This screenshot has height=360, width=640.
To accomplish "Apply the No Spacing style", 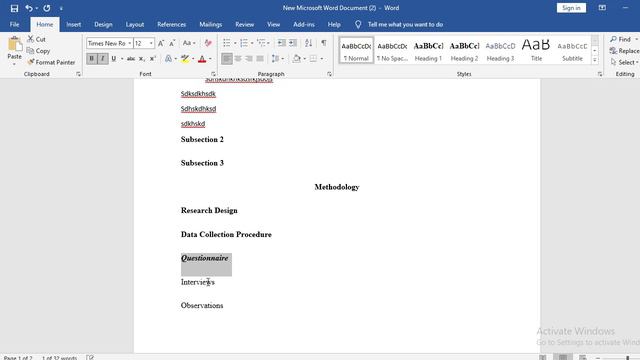I will coord(392,51).
